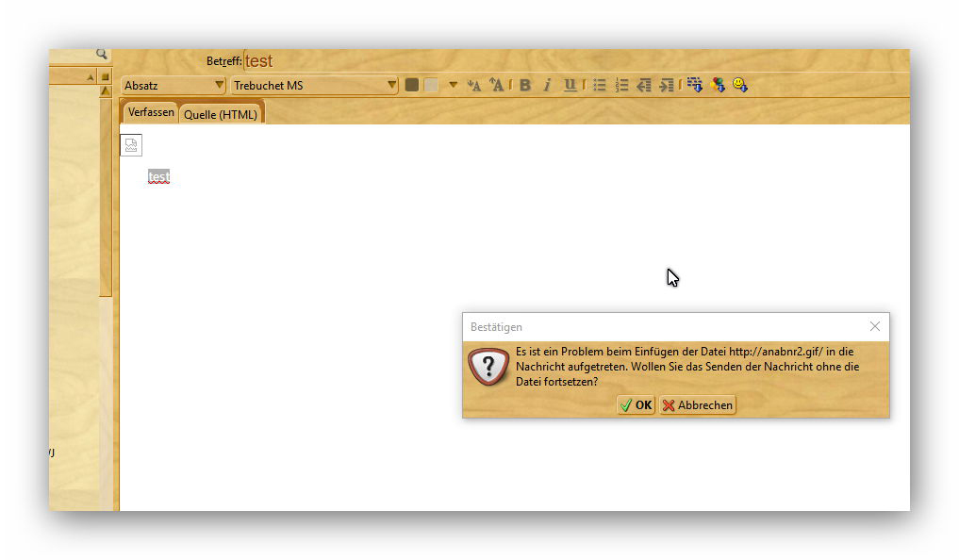Apply bulleted list formatting
The height and width of the screenshot is (560, 959).
click(600, 86)
